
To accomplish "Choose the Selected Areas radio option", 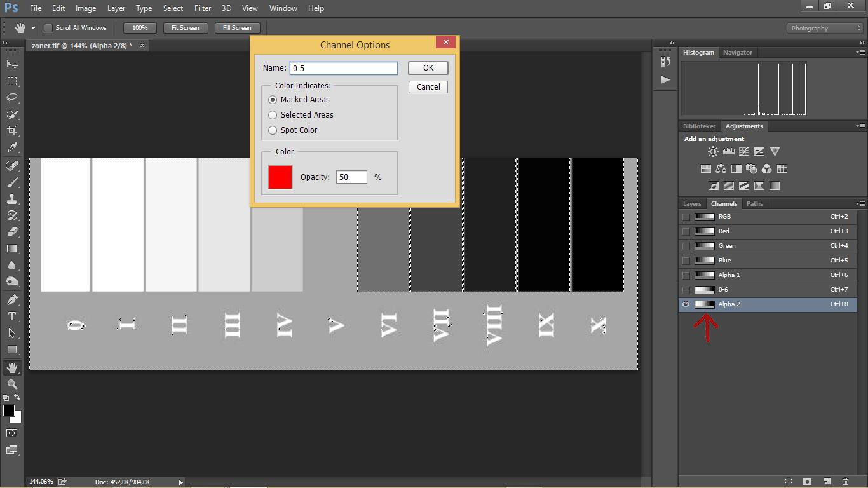I will click(273, 115).
